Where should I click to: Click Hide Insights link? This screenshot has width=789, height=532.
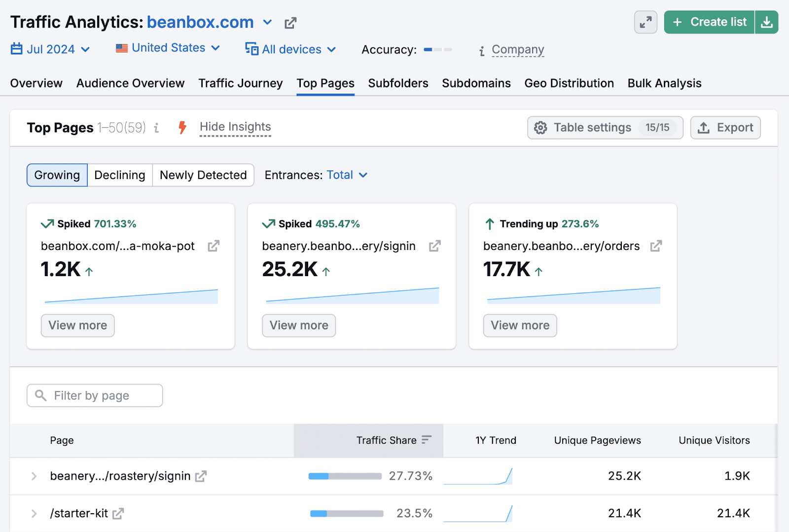pyautogui.click(x=235, y=127)
